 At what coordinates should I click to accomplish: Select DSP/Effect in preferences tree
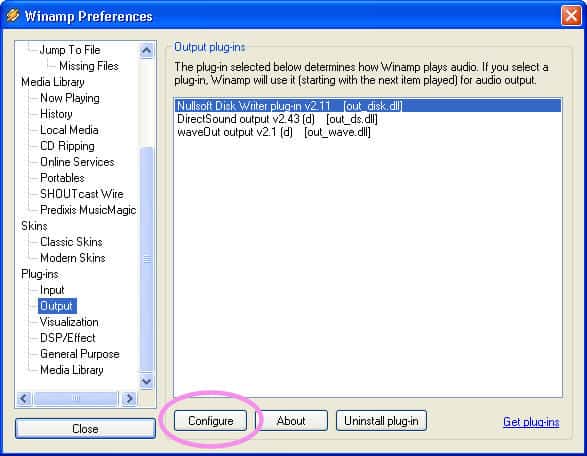pos(68,338)
